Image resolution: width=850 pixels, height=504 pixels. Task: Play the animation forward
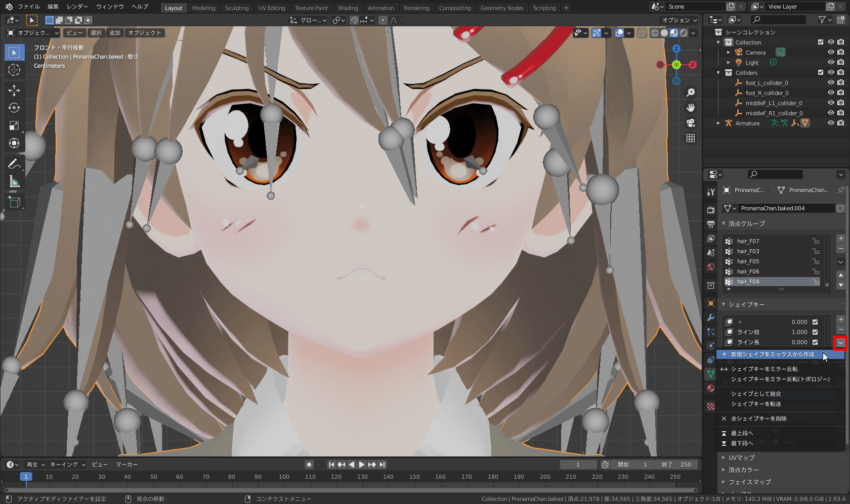[362, 465]
